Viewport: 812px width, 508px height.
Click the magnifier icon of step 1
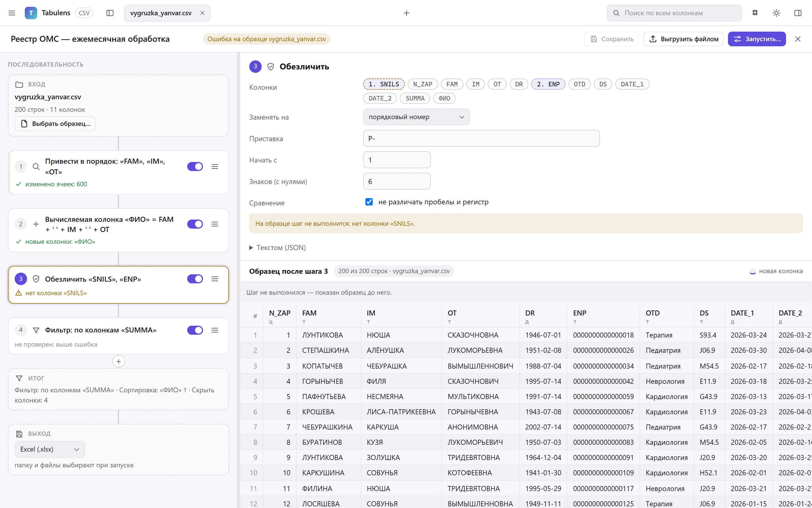click(x=36, y=167)
